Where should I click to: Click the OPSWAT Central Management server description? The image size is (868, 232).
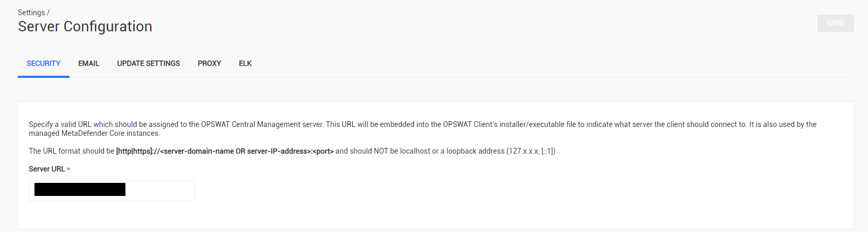(x=262, y=124)
